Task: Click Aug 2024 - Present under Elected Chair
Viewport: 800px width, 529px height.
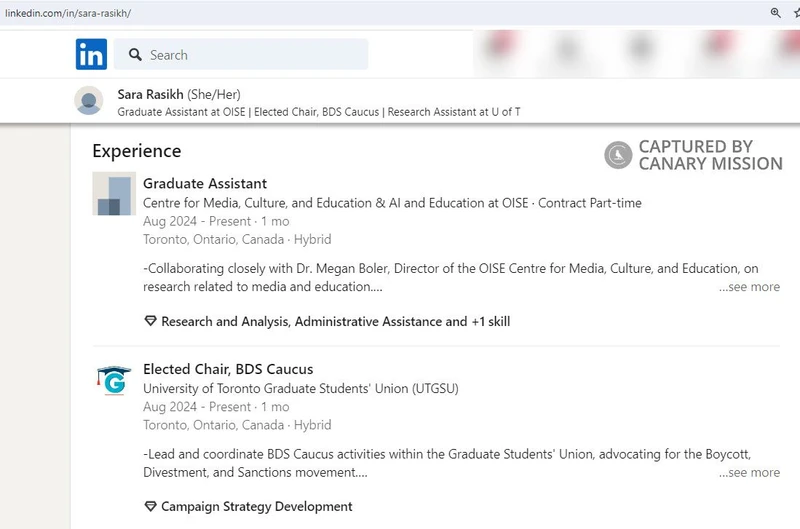Action: tap(216, 407)
